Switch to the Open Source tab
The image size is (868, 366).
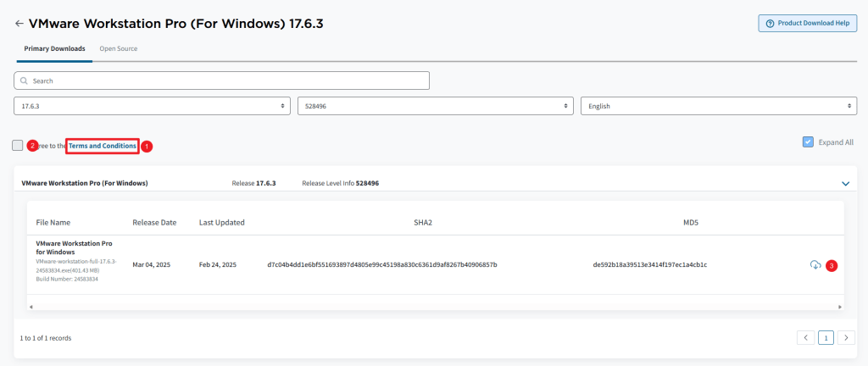pos(119,48)
